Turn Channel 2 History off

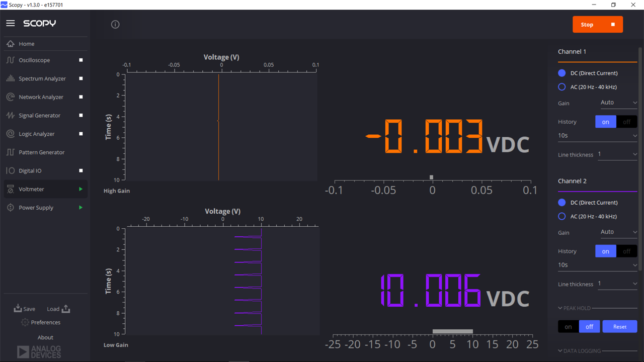point(627,251)
